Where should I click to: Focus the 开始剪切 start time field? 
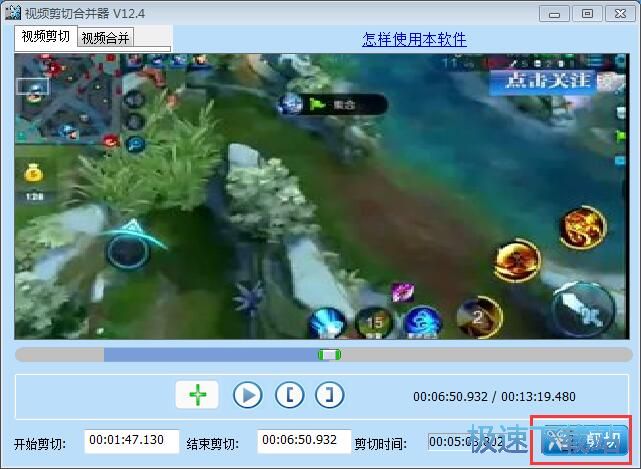pyautogui.click(x=132, y=441)
